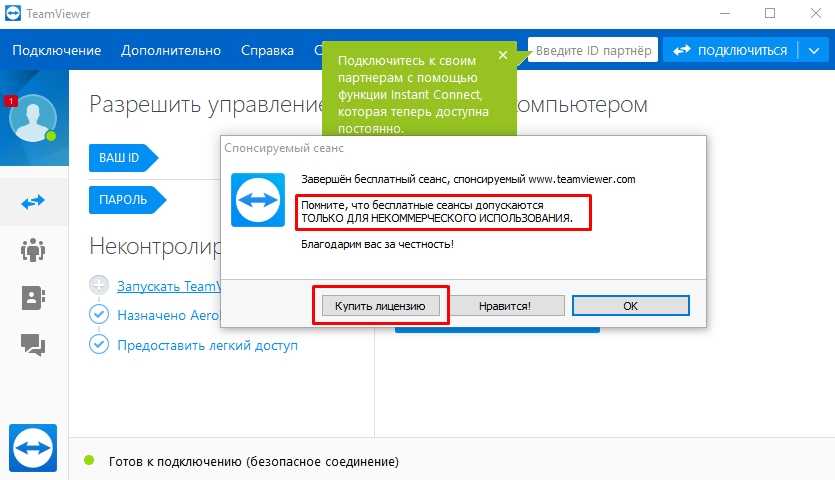This screenshot has width=835, height=480.
Task: Toggle 'Предоставить легкий доступ' checkmark circle
Action: point(98,345)
